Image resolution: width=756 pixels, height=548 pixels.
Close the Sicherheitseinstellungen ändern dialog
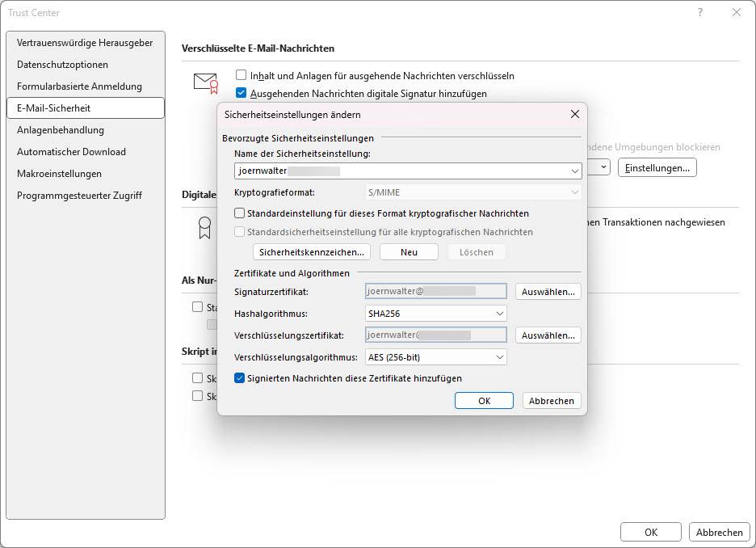click(574, 115)
